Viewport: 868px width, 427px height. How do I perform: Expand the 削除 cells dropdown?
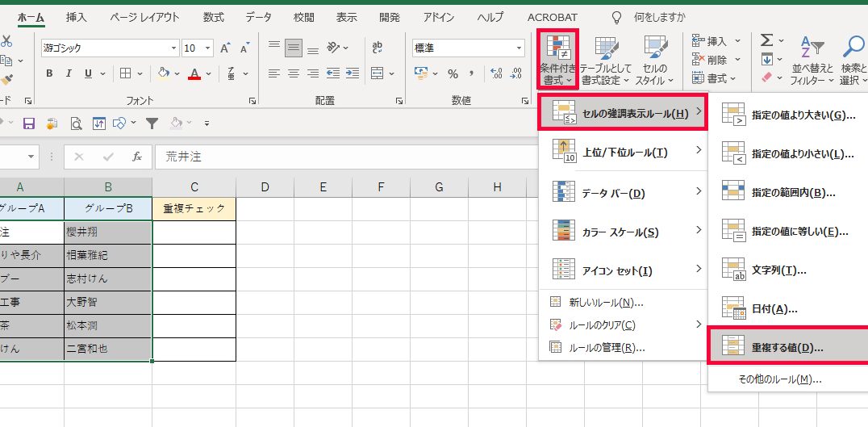click(737, 60)
